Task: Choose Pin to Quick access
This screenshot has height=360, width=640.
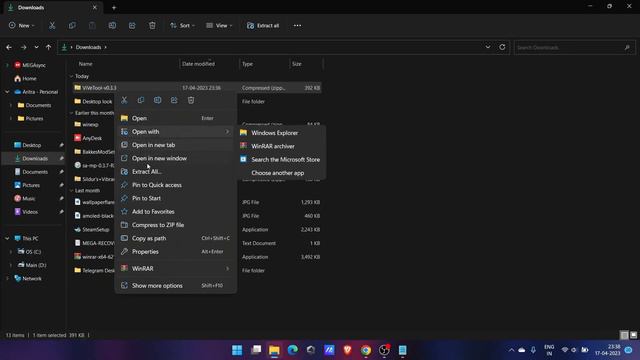Action: pyautogui.click(x=176, y=185)
